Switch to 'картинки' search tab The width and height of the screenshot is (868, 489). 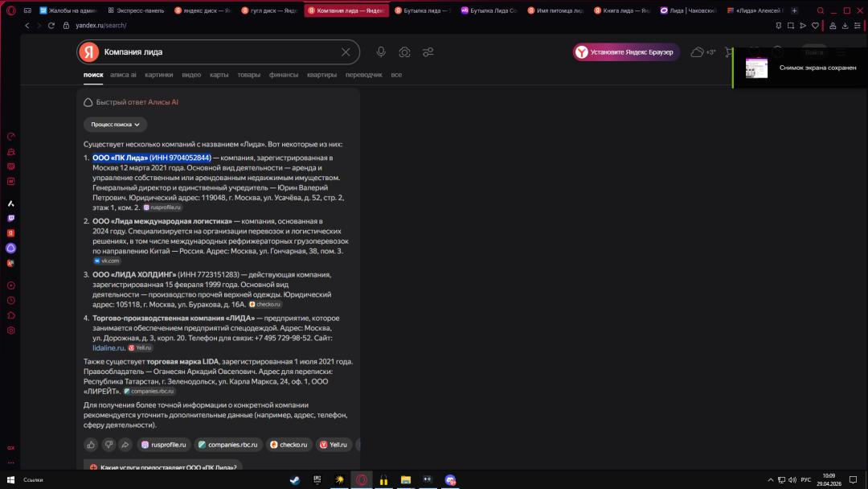159,75
